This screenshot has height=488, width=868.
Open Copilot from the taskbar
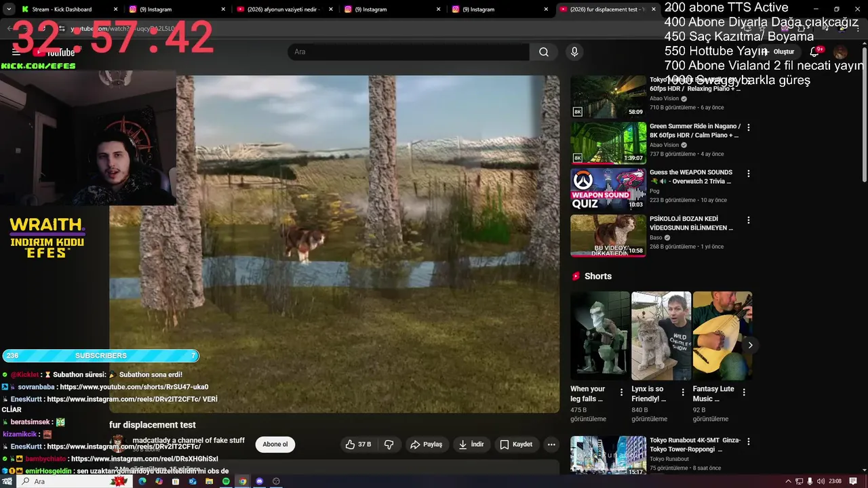point(159,481)
